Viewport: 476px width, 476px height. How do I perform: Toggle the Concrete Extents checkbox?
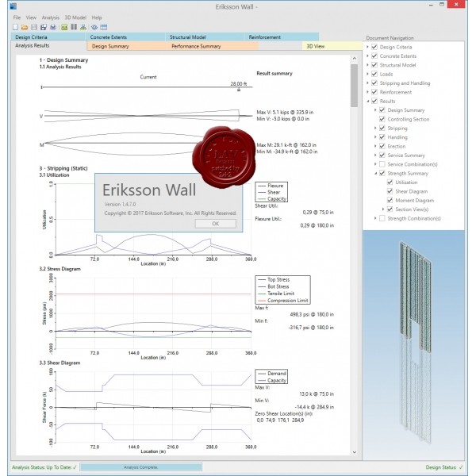(374, 56)
